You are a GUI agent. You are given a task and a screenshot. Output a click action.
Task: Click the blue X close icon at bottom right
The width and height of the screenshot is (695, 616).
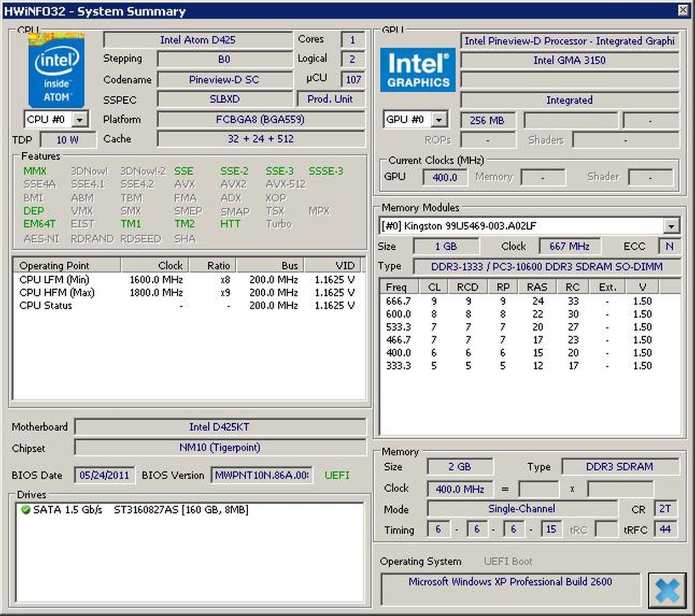coord(667,590)
